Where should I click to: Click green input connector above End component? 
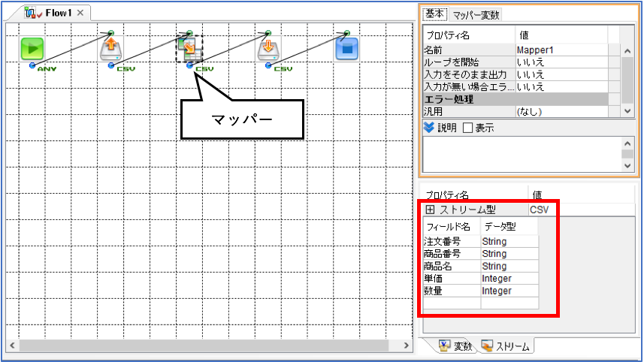[347, 33]
